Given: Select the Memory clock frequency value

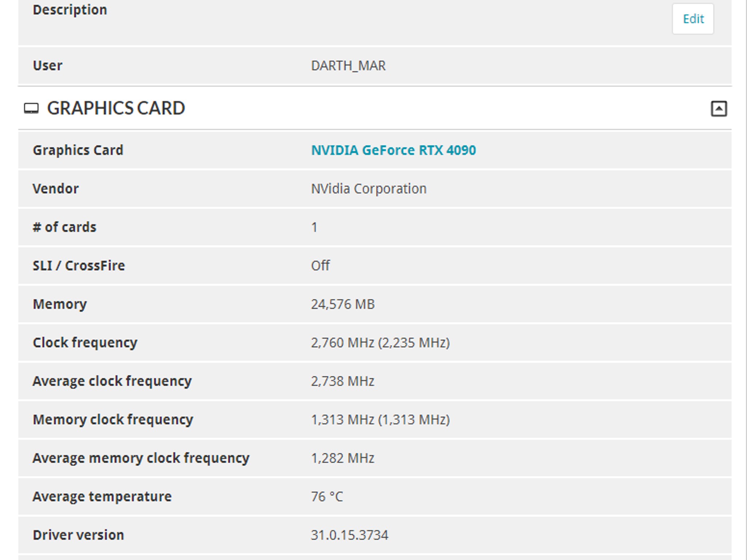Looking at the screenshot, I should pos(380,420).
